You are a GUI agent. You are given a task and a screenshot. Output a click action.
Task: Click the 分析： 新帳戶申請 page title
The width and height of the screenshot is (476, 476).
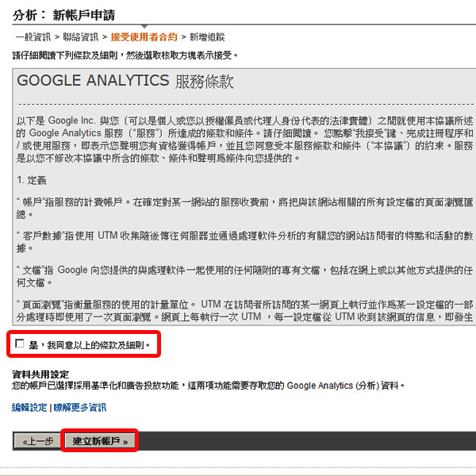point(64,15)
